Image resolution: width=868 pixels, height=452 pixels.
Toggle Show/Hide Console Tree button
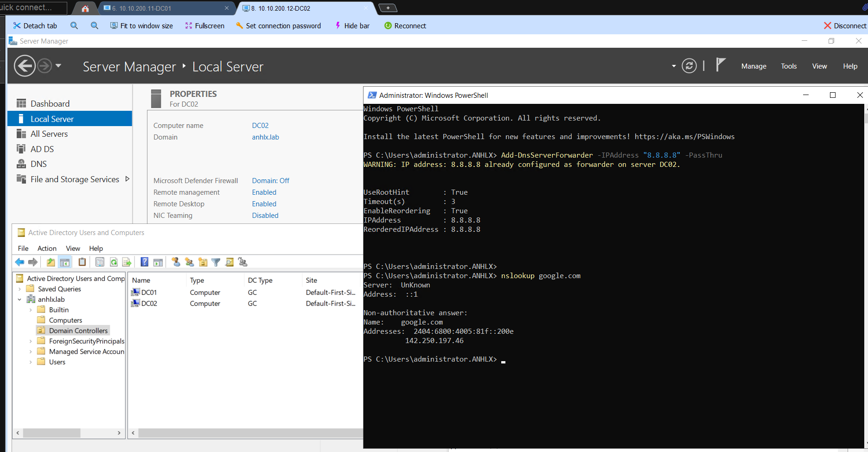(65, 262)
